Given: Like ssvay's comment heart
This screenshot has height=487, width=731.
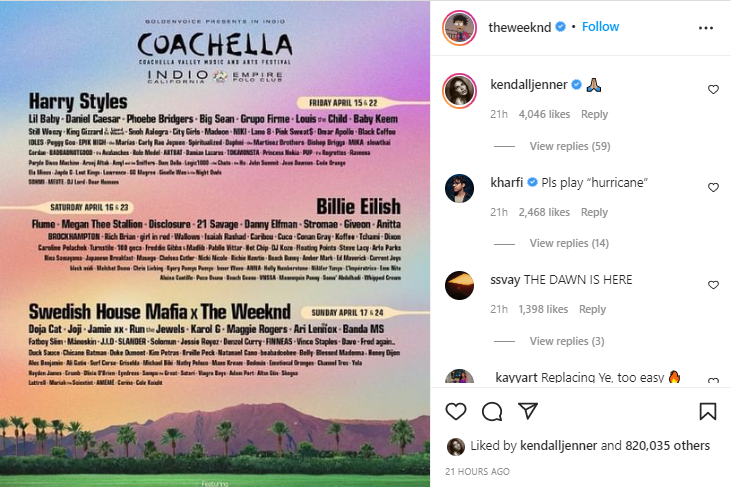Looking at the screenshot, I should (713, 284).
